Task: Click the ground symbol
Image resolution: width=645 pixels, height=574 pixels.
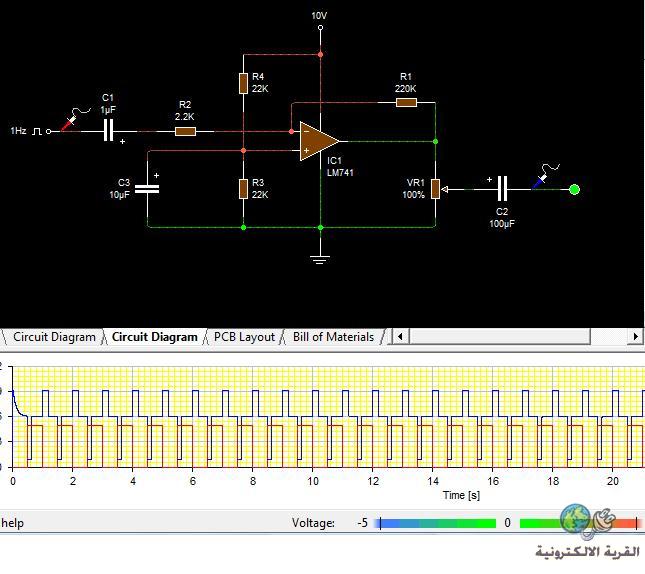Action: click(320, 260)
